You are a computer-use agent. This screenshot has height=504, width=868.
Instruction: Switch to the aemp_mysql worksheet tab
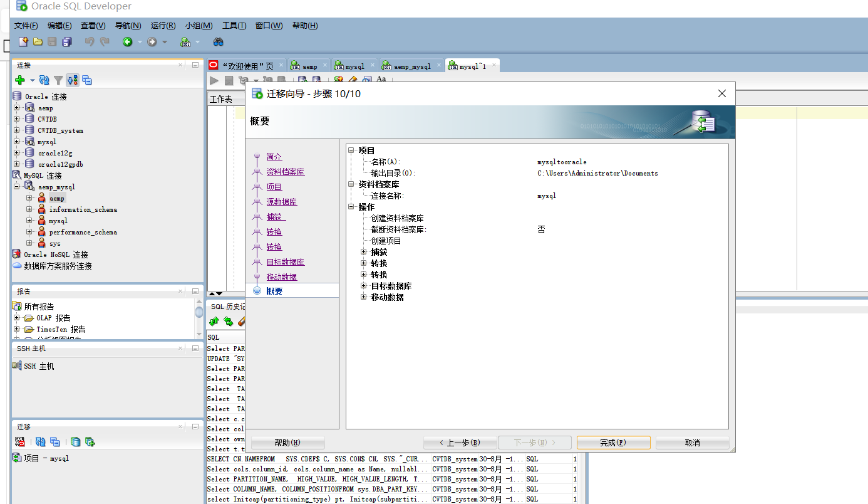tap(411, 66)
